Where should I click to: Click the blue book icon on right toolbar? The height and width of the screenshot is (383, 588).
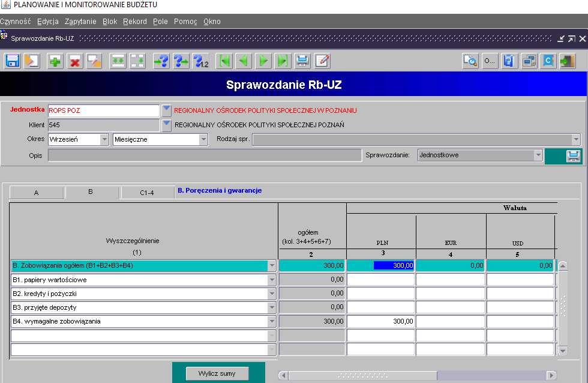509,61
